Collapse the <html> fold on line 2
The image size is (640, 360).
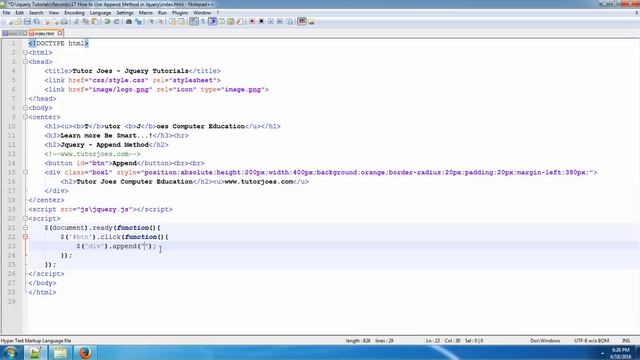pyautogui.click(x=25, y=53)
